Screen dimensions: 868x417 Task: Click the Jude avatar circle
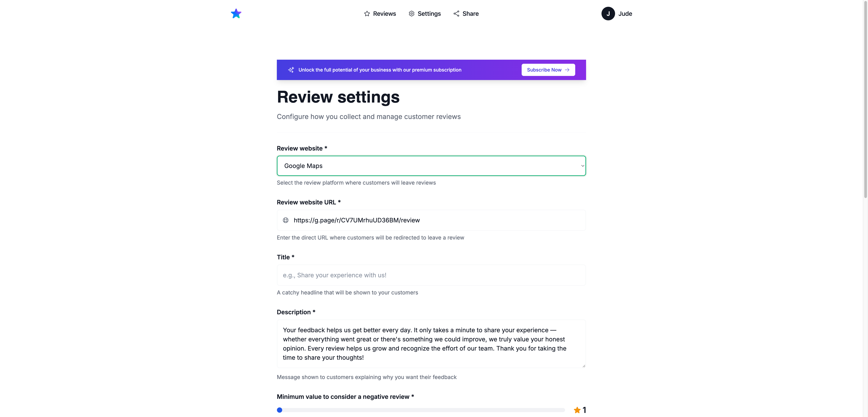[x=608, y=13]
